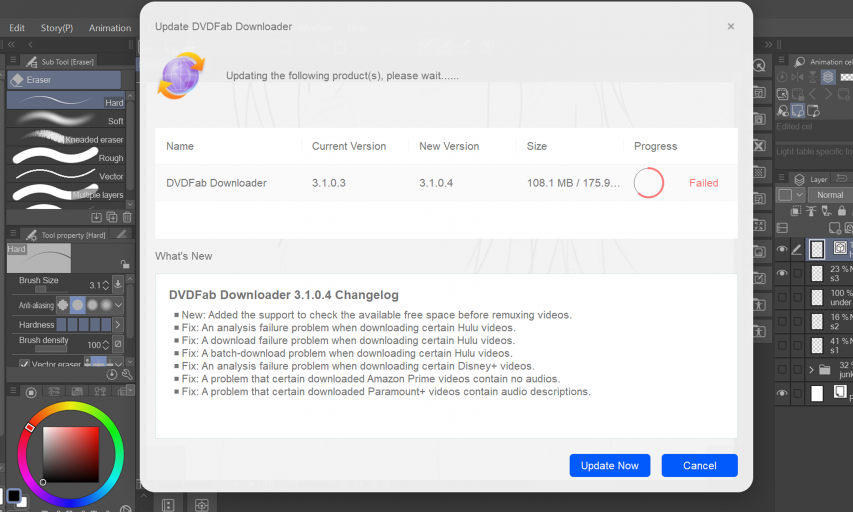
Task: Toggle the Vector eraser checkbox
Action: [24, 363]
